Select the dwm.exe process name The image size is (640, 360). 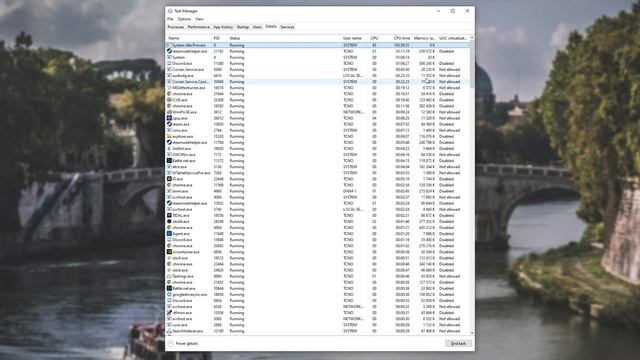(x=180, y=191)
